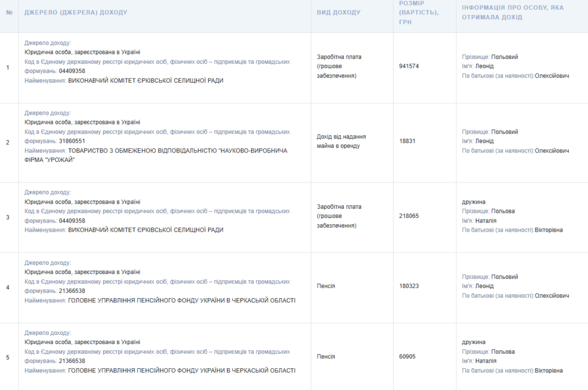Click the "№" column header
The height and width of the screenshot is (390, 588).
(9, 12)
